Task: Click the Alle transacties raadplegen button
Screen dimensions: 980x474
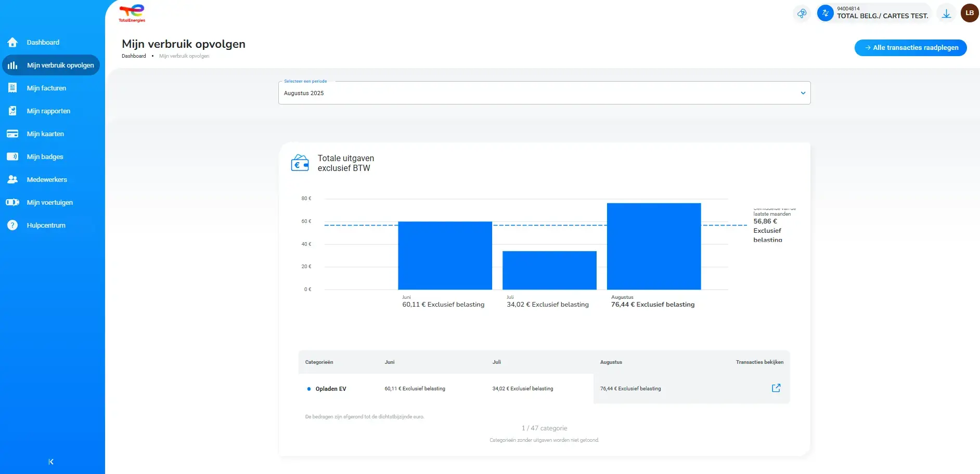Action: [910, 47]
